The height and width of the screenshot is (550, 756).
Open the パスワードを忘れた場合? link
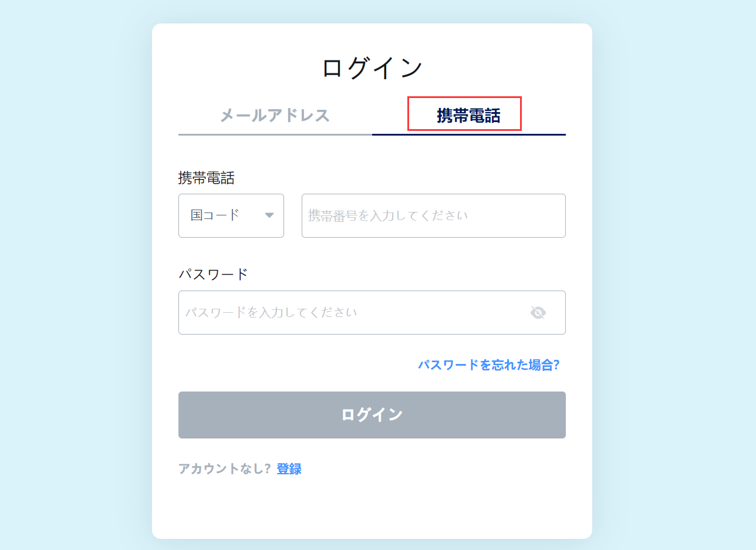point(488,365)
